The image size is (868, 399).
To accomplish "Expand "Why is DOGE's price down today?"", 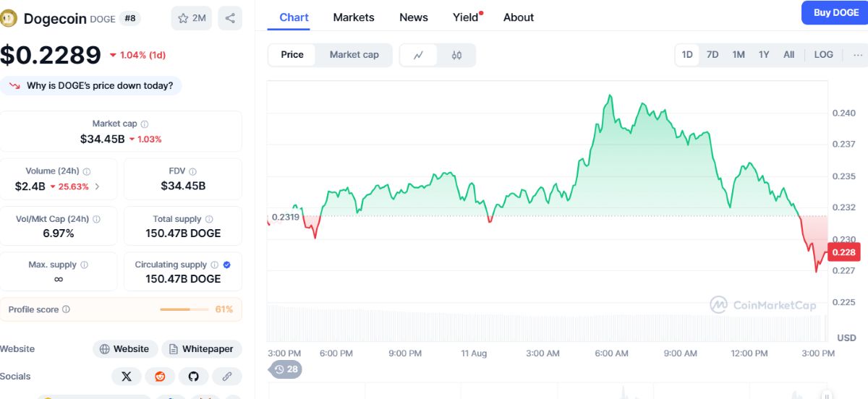I will [91, 85].
